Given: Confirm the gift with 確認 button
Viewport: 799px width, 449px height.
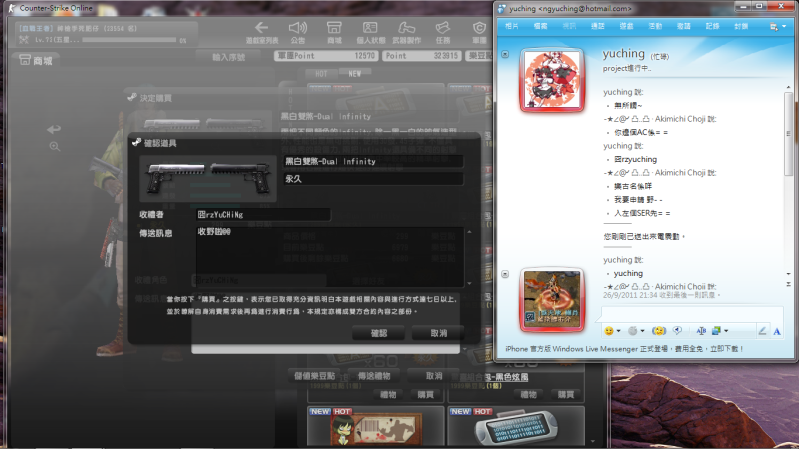Looking at the screenshot, I should click(379, 333).
